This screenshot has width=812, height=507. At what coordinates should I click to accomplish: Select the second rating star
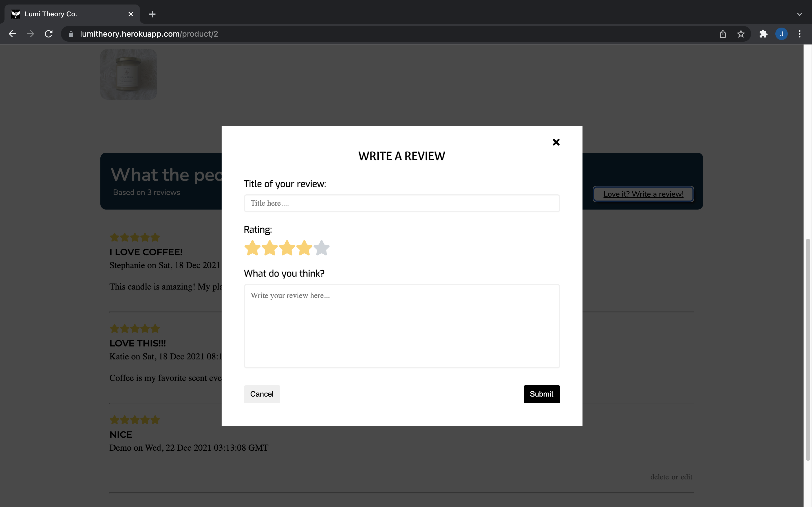(x=270, y=248)
